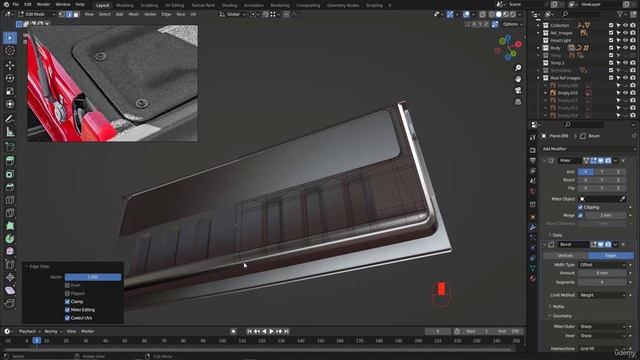Viewport: 640px width, 360px height.
Task: Hide the Body collection with eye icon
Action: point(625,48)
